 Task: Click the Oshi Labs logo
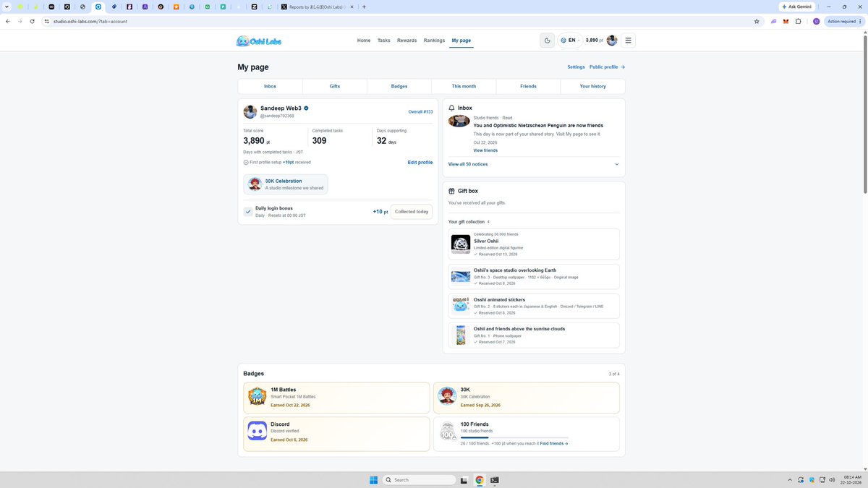pos(259,40)
